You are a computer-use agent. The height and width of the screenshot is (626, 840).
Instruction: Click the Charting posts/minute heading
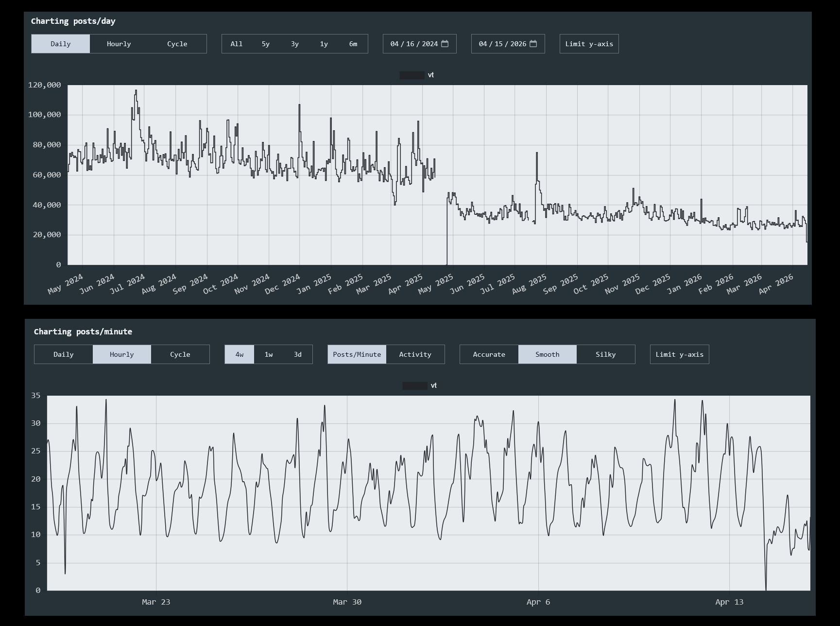[83, 331]
